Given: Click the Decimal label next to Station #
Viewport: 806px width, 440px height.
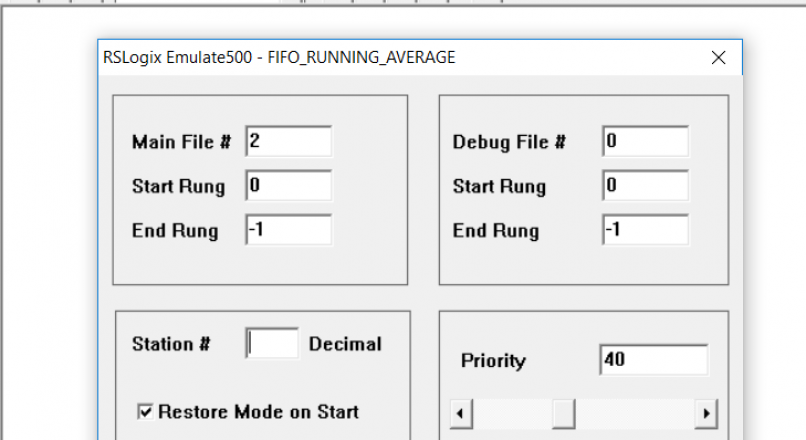Looking at the screenshot, I should pyautogui.click(x=345, y=344).
